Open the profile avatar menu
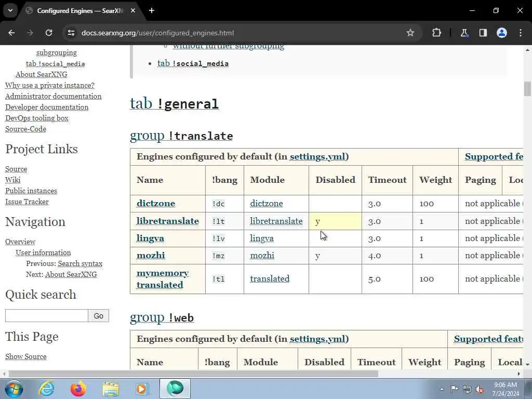The width and height of the screenshot is (532, 399). pos(502,33)
